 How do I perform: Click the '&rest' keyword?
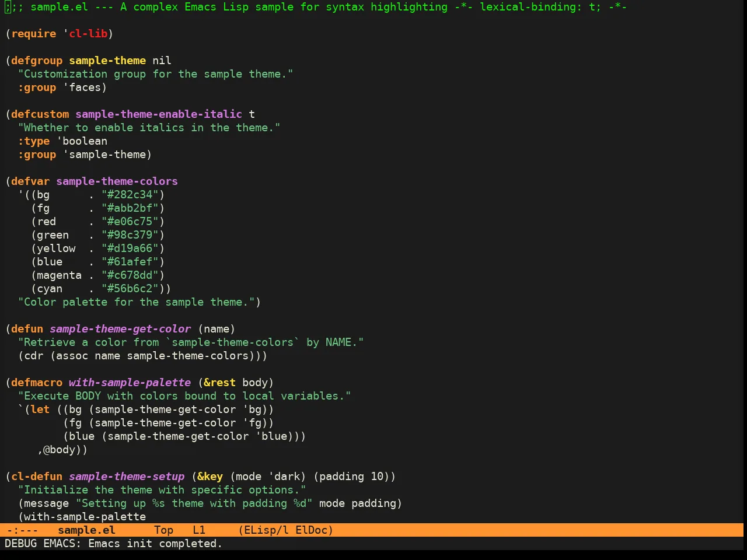coord(219,383)
